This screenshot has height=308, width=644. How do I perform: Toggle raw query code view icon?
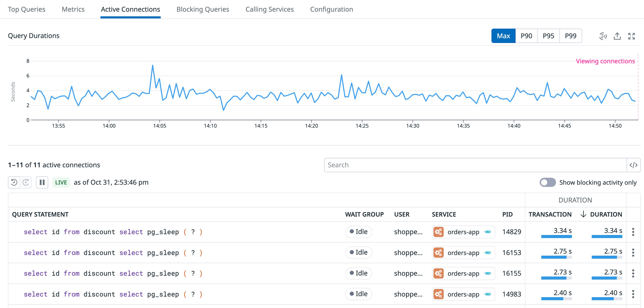[633, 165]
